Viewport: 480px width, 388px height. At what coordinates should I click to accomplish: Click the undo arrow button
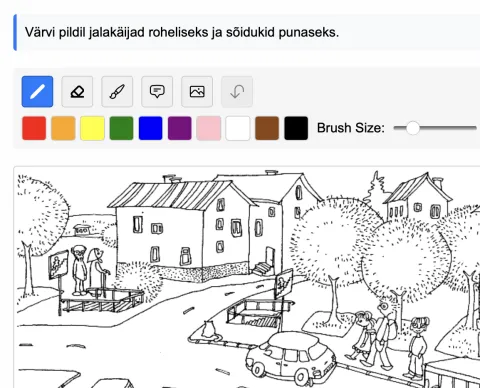237,92
